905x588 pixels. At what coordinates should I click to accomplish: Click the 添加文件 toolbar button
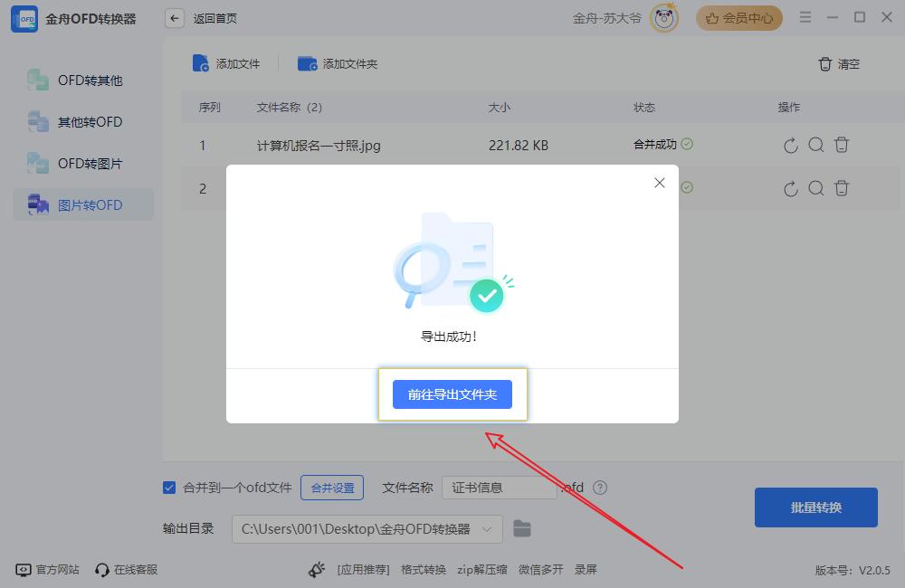click(226, 63)
